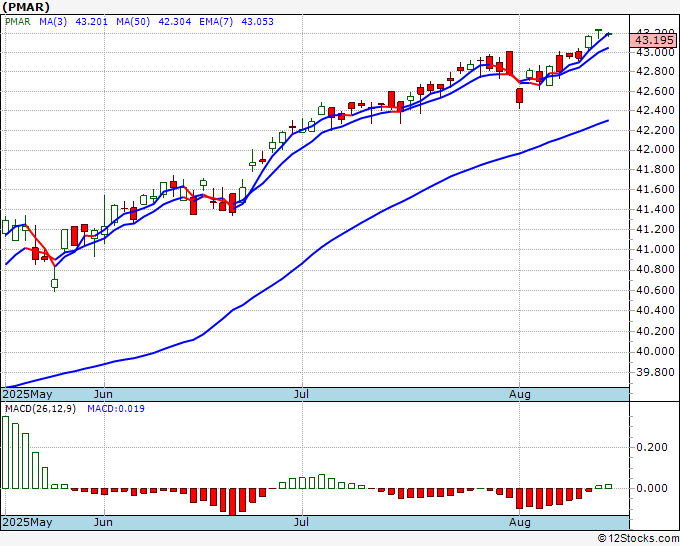680x546 pixels.
Task: Click the MA(50) legend label
Action: pos(133,22)
